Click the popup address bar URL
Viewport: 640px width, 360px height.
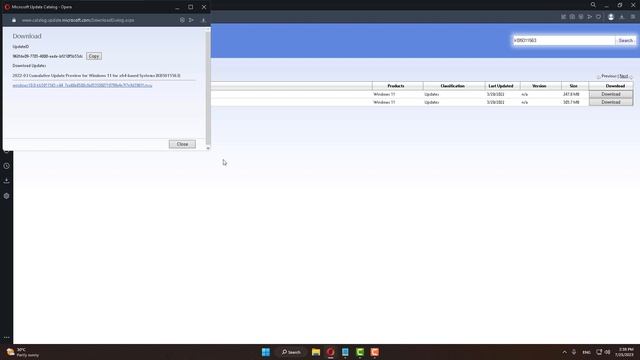(x=78, y=20)
